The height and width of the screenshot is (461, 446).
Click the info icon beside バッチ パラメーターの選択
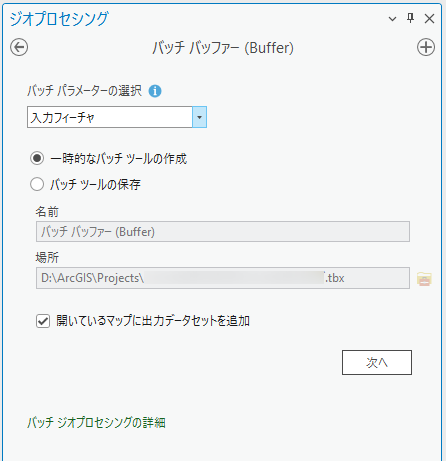(155, 91)
